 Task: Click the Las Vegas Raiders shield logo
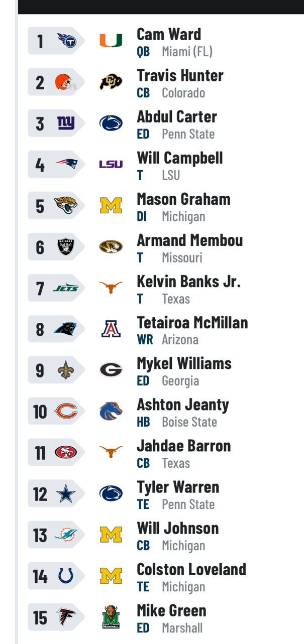pos(66,246)
